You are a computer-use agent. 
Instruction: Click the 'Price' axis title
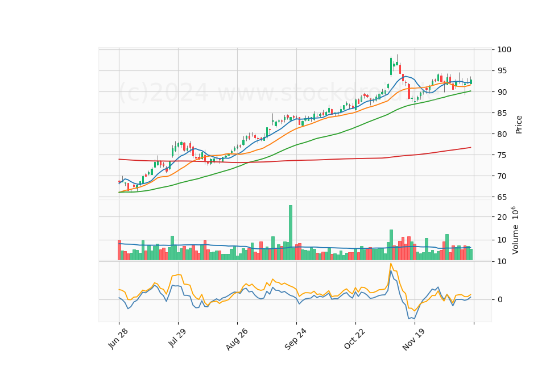click(x=519, y=124)
